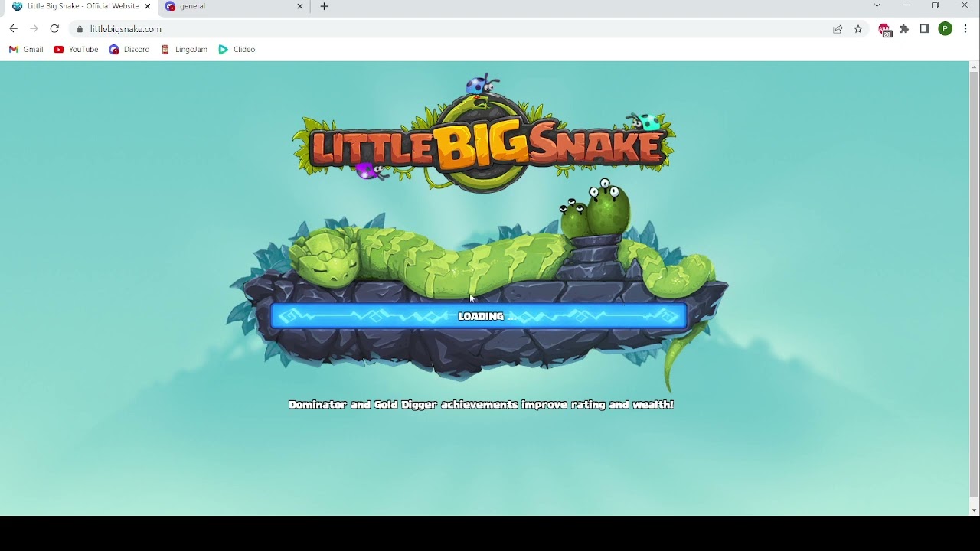
Task: Share this page using the share icon
Action: click(x=838, y=29)
